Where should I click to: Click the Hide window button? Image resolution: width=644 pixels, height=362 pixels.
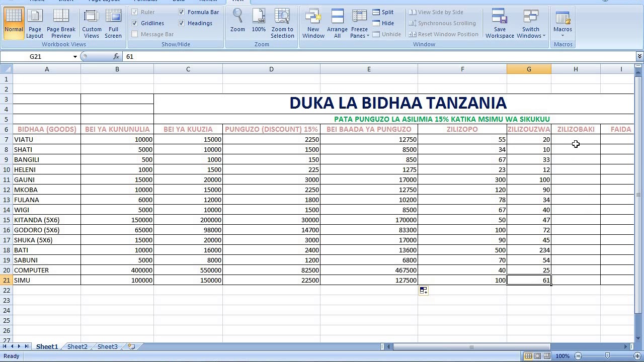[383, 23]
